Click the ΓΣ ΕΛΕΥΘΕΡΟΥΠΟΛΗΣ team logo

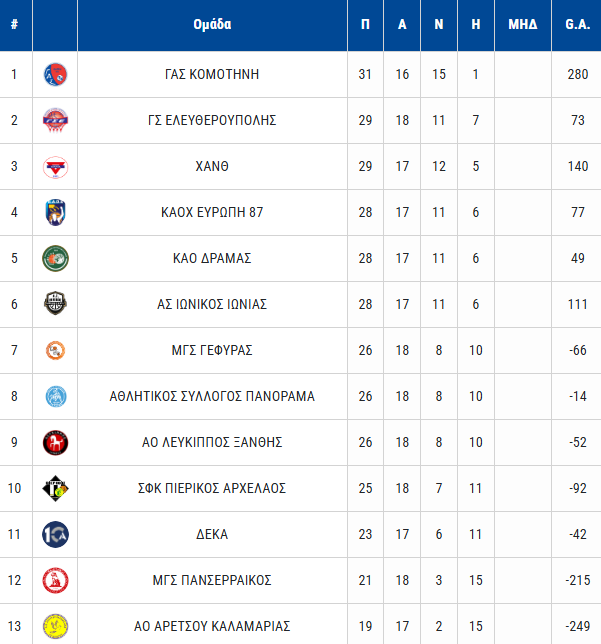point(55,120)
